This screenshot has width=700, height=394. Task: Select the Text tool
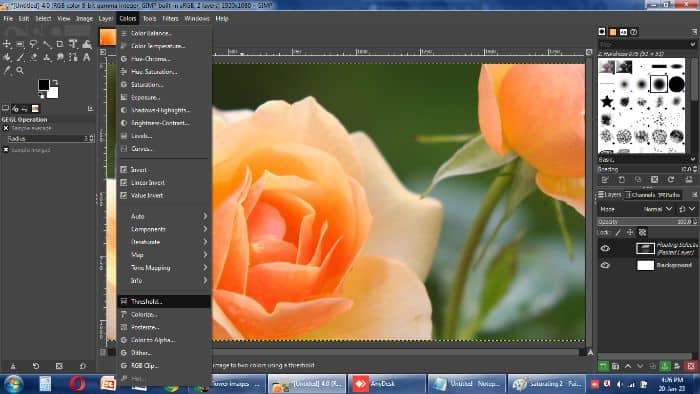pyautogui.click(x=87, y=58)
